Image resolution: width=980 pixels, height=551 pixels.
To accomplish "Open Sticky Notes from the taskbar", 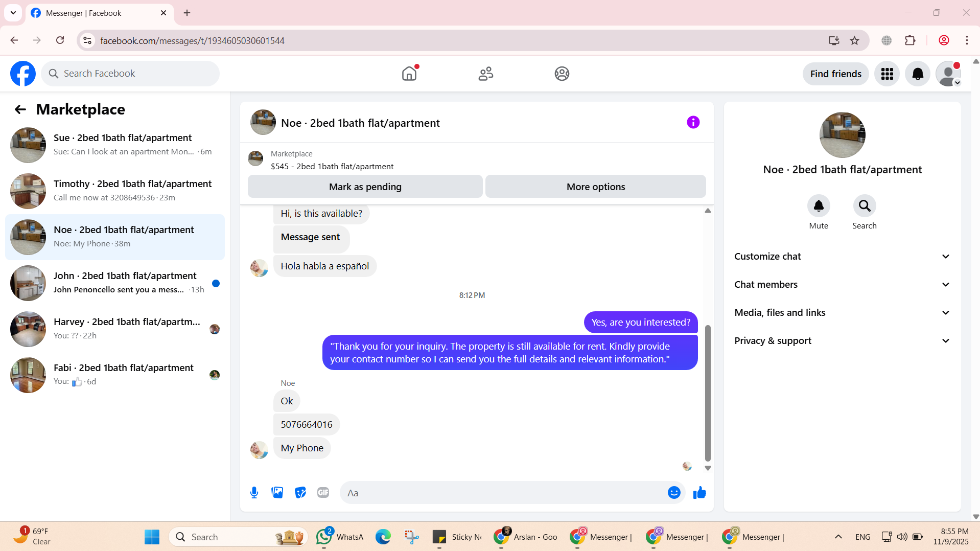I will pos(457,537).
